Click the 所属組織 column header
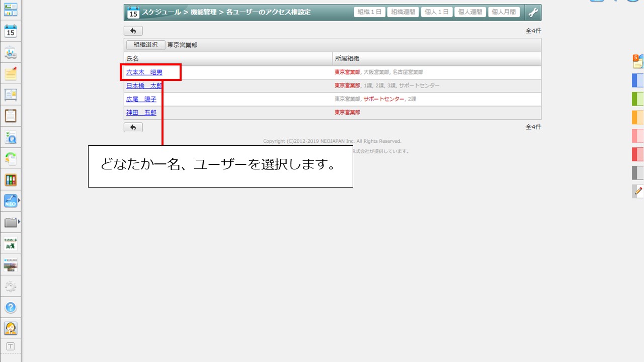The width and height of the screenshot is (644, 362). pos(437,59)
